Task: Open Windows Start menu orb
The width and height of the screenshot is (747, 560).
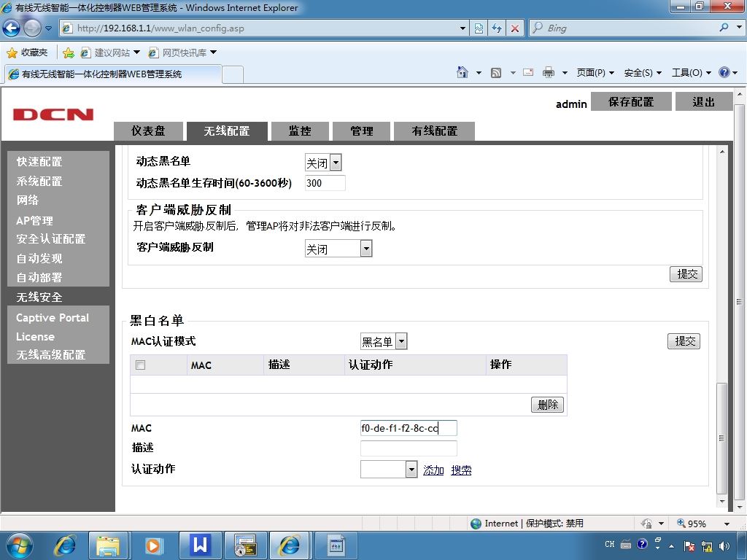Action: pyautogui.click(x=19, y=545)
